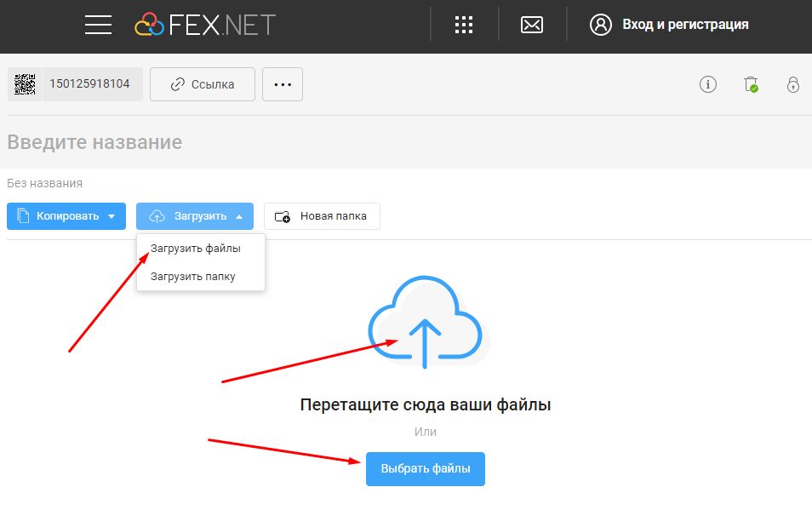
Task: Click the QR code icon
Action: click(25, 84)
